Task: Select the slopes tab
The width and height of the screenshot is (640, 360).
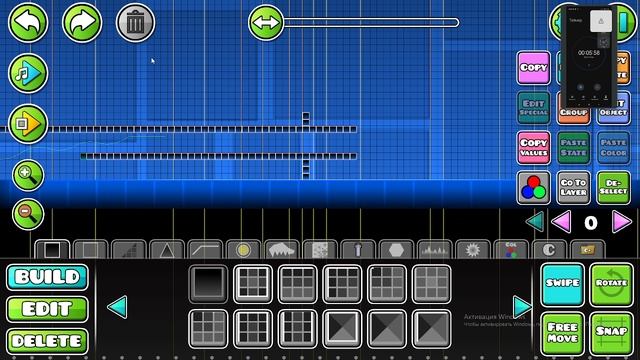Action: (129, 249)
